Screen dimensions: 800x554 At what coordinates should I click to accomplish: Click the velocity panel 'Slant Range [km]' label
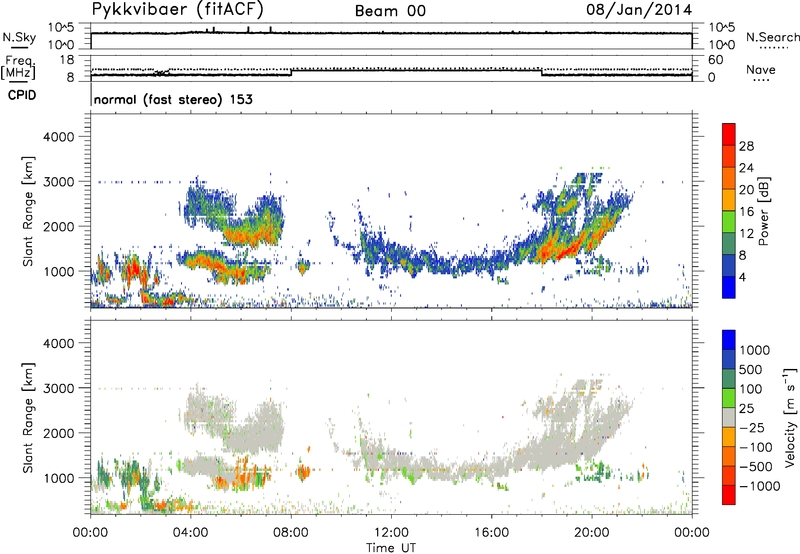[x=28, y=417]
